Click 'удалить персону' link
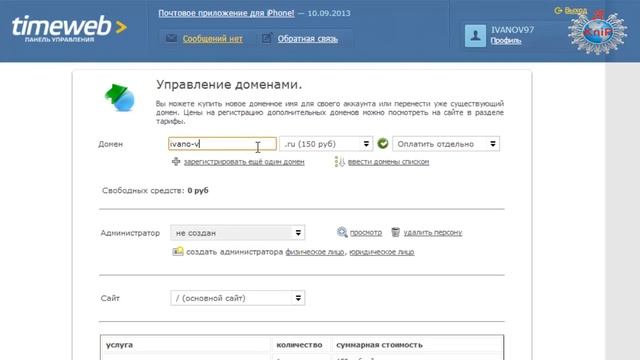 (433, 233)
